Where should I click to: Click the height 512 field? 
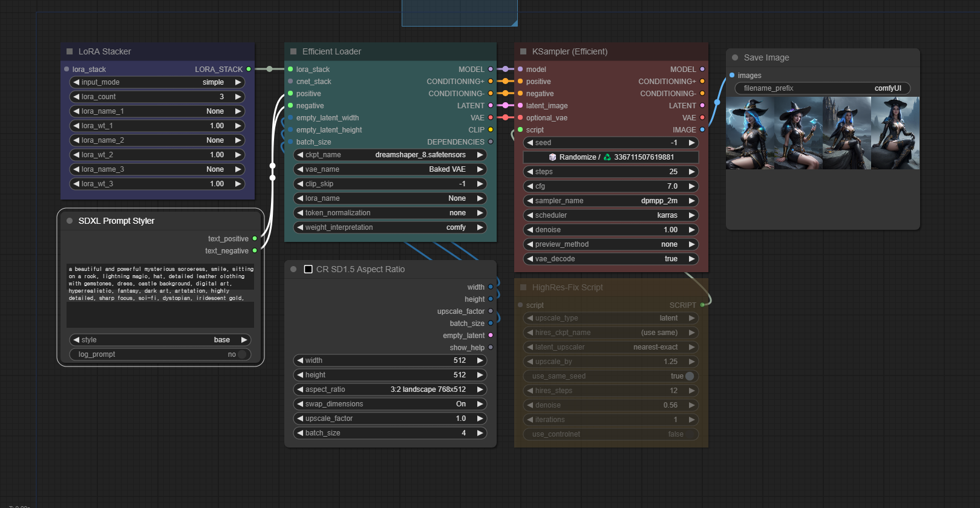(390, 375)
